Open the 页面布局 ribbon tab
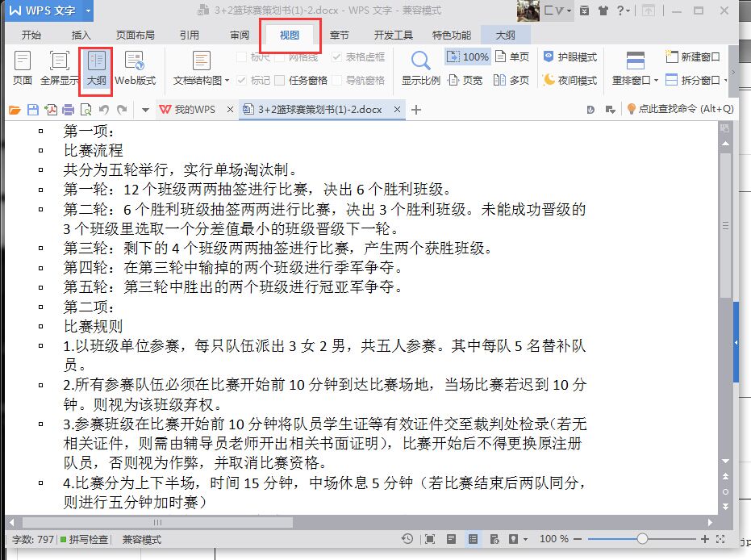This screenshot has width=751, height=560. (x=135, y=35)
